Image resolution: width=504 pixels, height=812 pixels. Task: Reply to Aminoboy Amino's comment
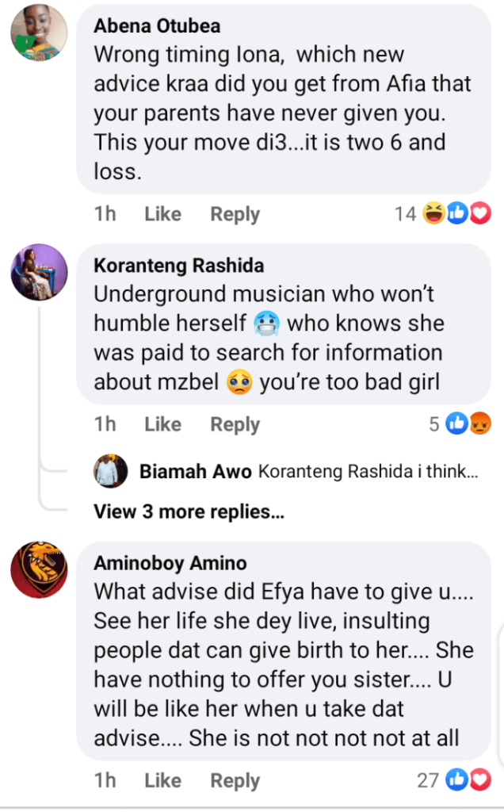pos(235,781)
